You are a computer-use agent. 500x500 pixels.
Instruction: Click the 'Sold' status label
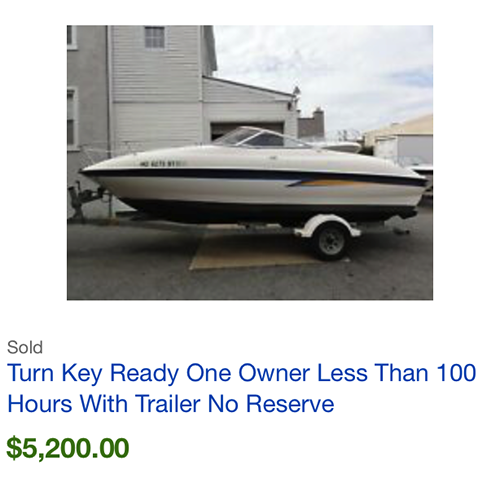[25, 347]
